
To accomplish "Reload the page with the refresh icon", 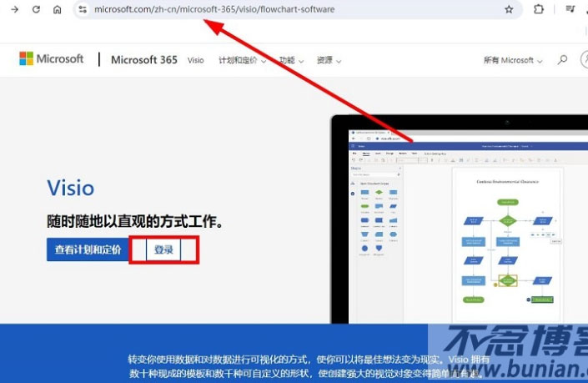I will [x=36, y=9].
